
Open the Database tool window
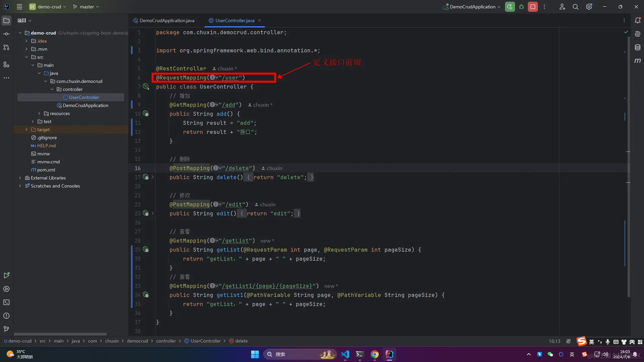tap(638, 47)
